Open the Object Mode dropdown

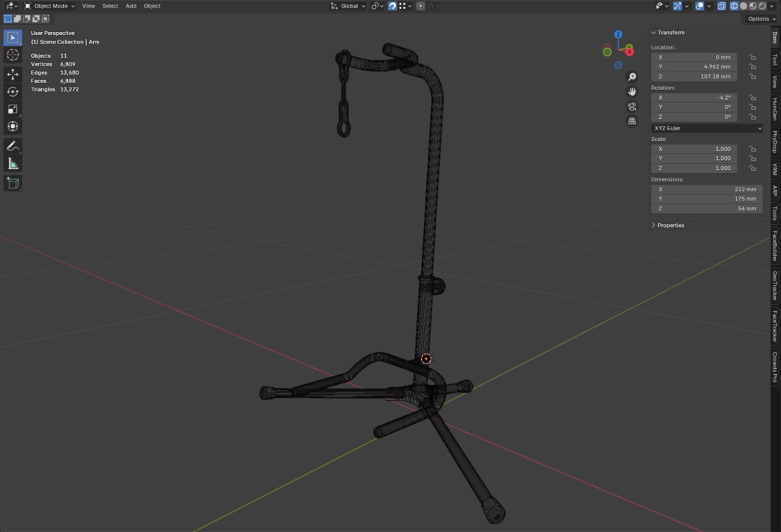[50, 6]
